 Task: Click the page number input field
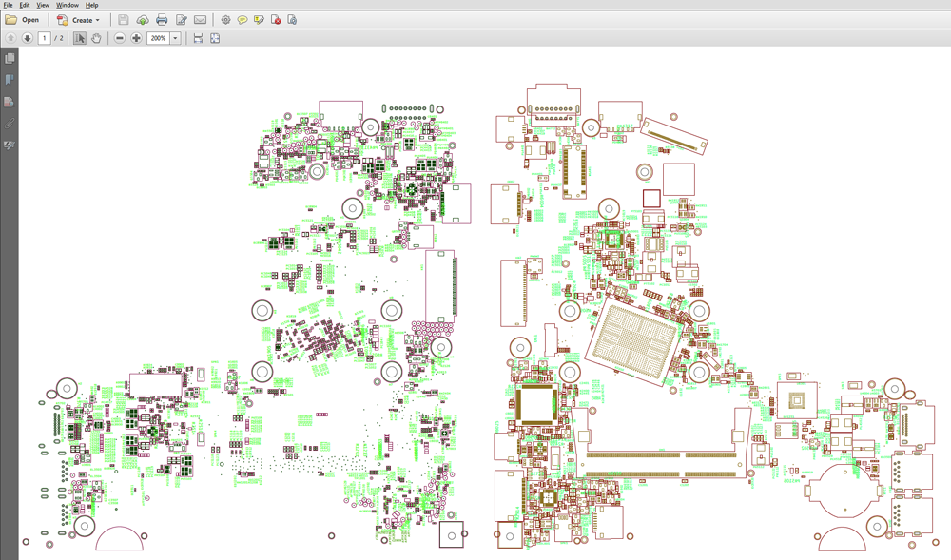pos(45,38)
